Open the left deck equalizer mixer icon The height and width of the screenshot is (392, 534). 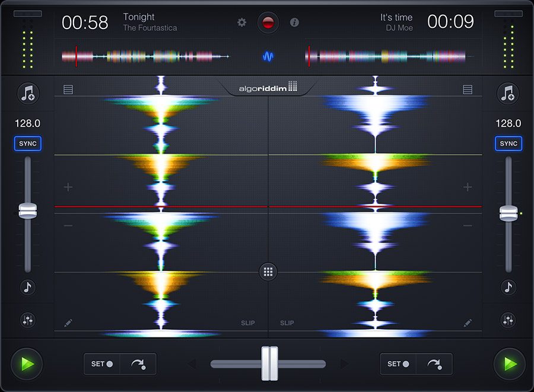27,320
